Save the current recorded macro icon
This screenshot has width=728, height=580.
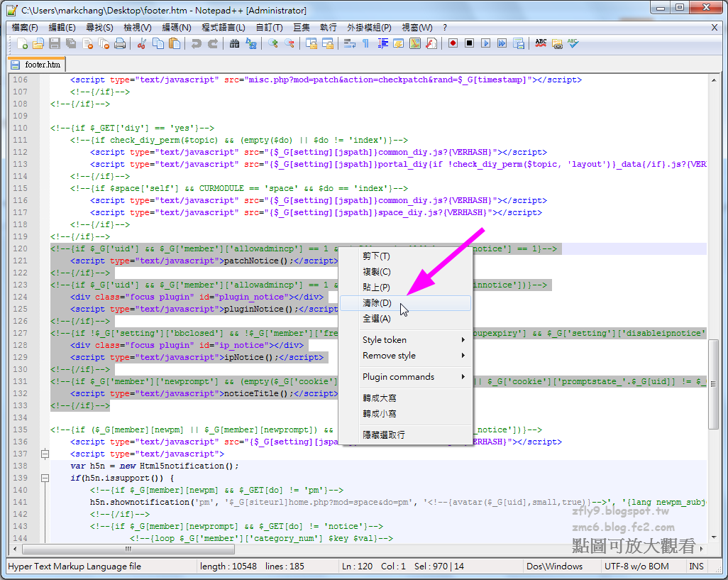(x=519, y=43)
